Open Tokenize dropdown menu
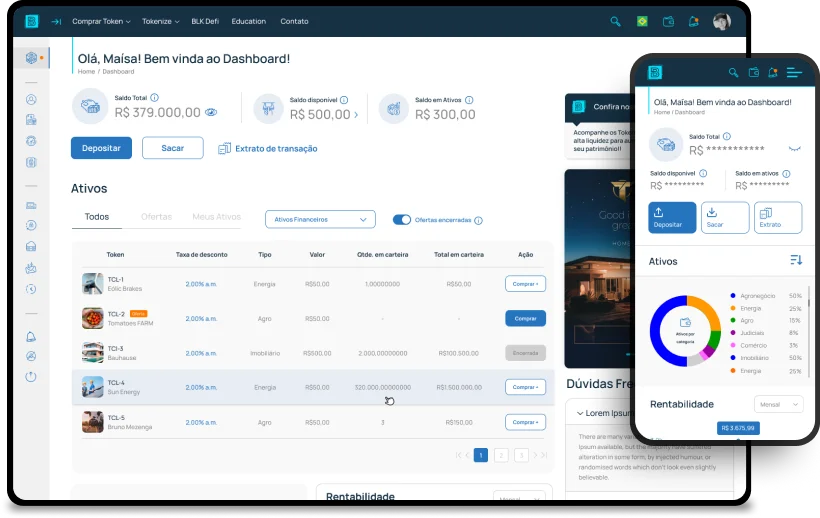Viewport: 820px width, 518px height. 161,21
